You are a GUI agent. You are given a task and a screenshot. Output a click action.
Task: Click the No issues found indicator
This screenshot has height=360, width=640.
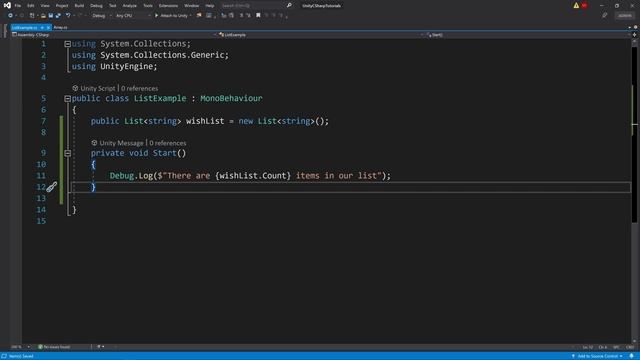coord(54,347)
